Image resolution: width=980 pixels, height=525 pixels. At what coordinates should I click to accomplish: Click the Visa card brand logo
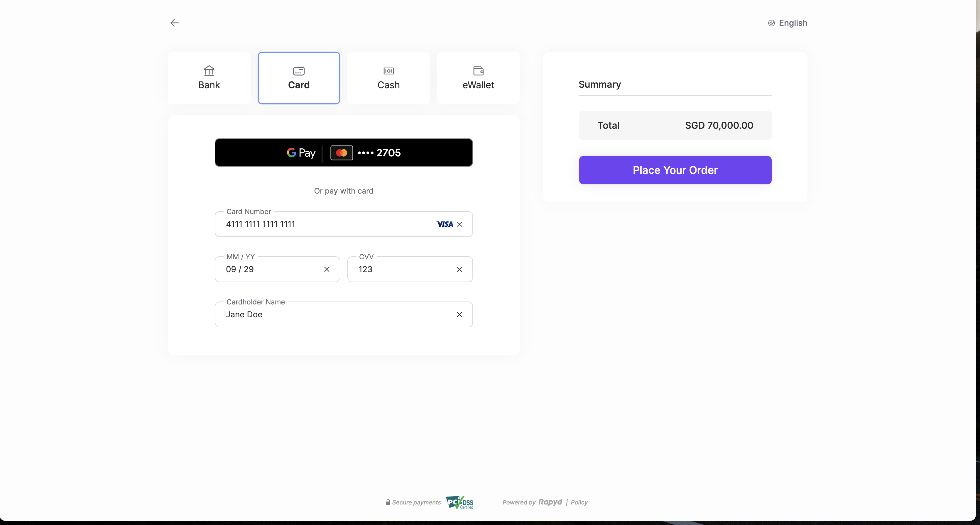pyautogui.click(x=444, y=224)
